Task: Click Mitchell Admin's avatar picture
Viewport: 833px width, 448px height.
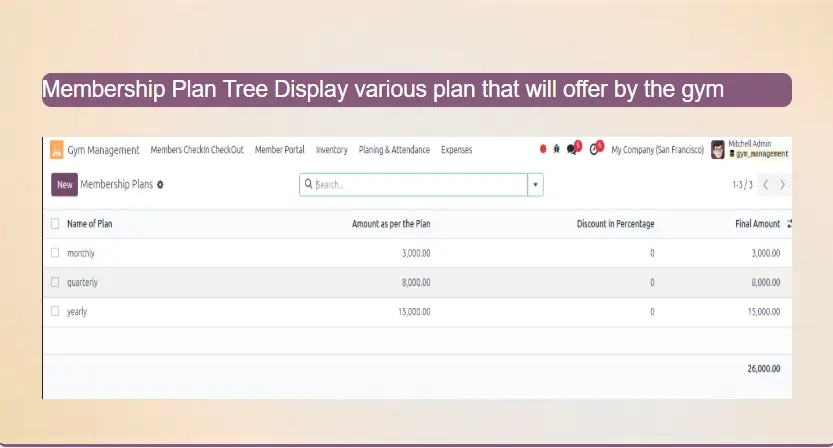Action: point(717,150)
